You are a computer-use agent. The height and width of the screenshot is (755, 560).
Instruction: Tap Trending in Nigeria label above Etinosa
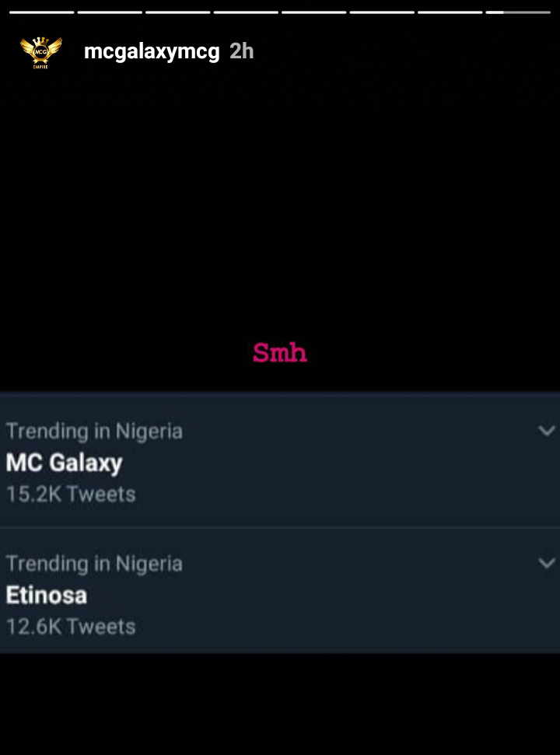coord(94,563)
